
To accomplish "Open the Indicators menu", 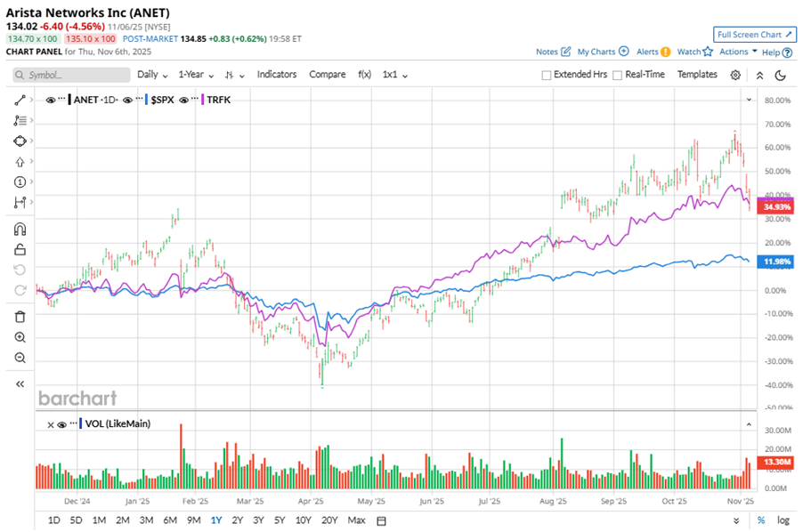I will 277,75.
